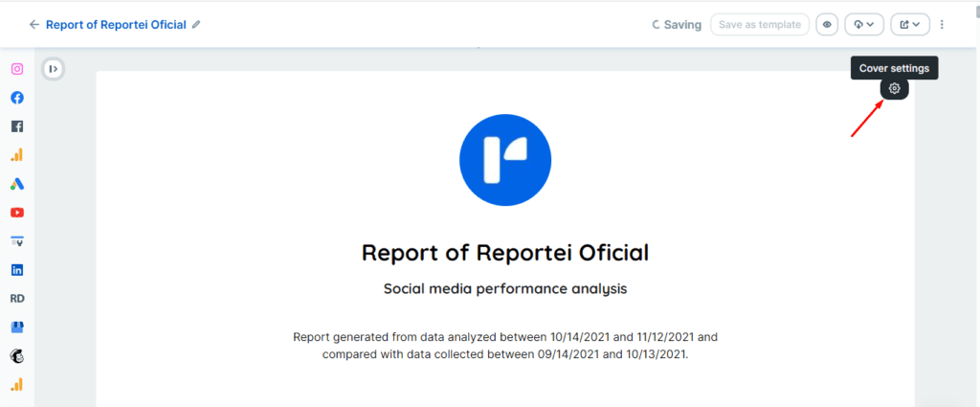Select the icon between YouTube and LinkedIn
Screen dimensions: 980x407
click(17, 240)
